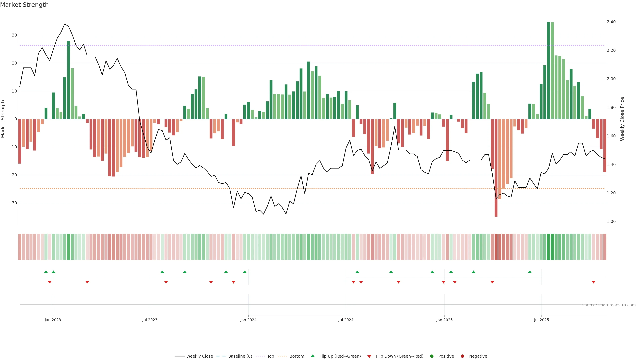Click the first green flip-up triangle marker

pyautogui.click(x=46, y=272)
